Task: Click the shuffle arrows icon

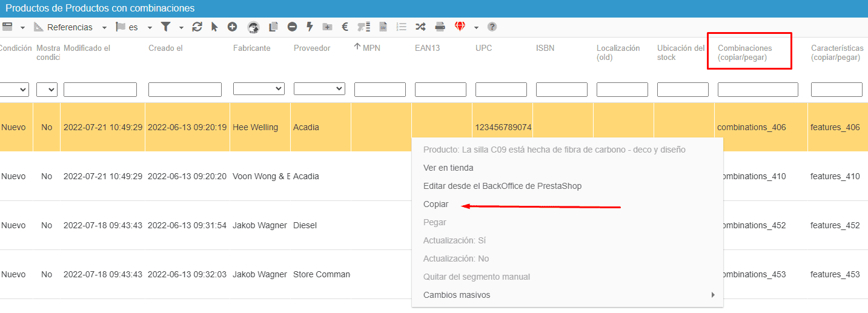Action: point(420,27)
